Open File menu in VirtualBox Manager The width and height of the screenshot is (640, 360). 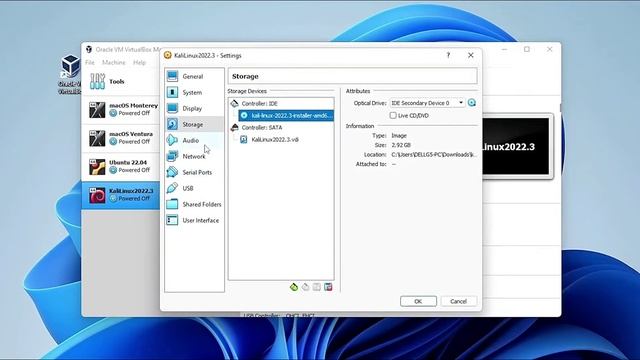[90, 62]
